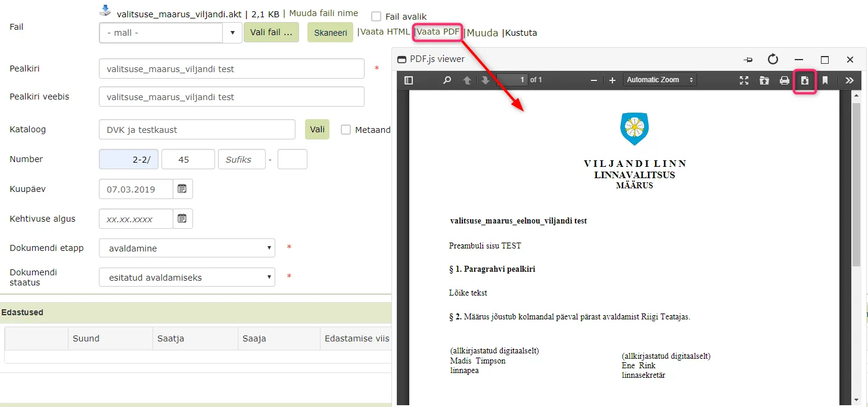Click the Edastamise viis column header

click(x=356, y=338)
